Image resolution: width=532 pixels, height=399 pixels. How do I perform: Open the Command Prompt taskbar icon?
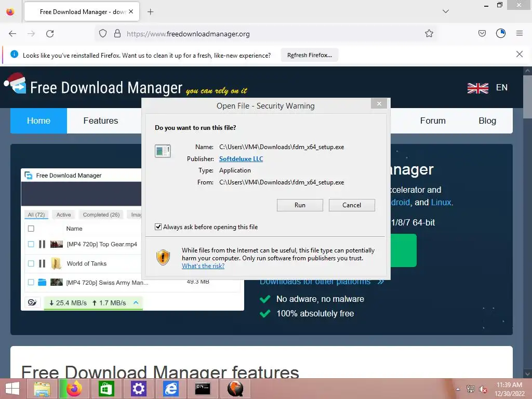[203, 389]
